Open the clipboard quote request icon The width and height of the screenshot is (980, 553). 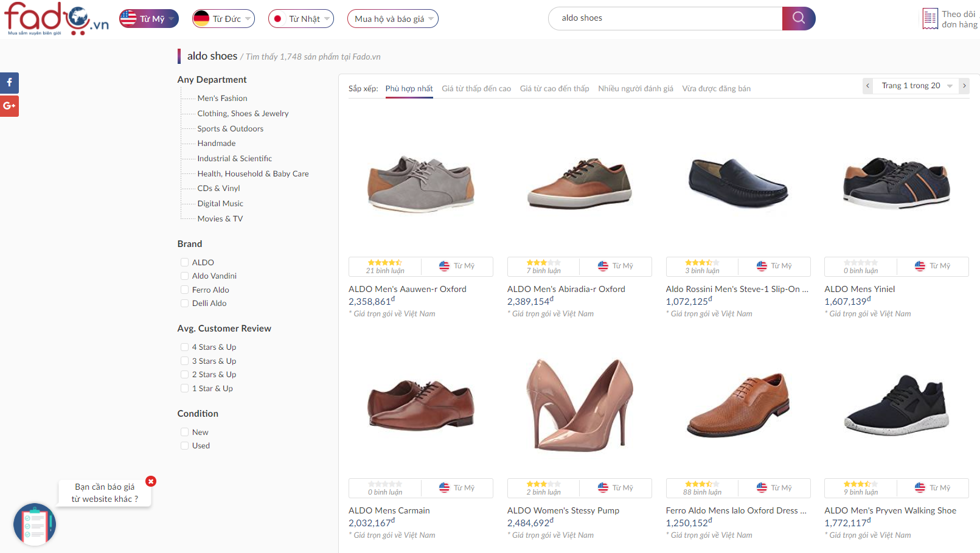[35, 524]
